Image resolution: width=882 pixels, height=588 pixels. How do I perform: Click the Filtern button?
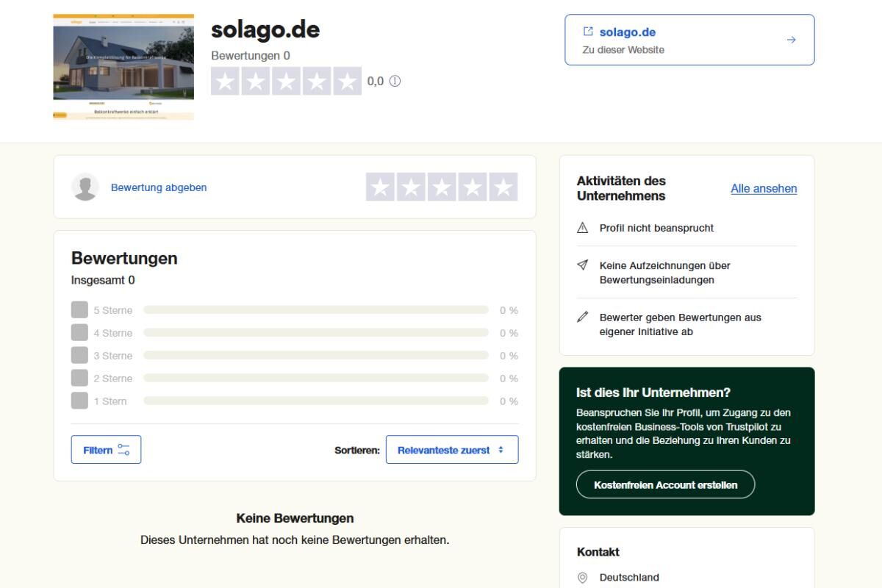105,449
